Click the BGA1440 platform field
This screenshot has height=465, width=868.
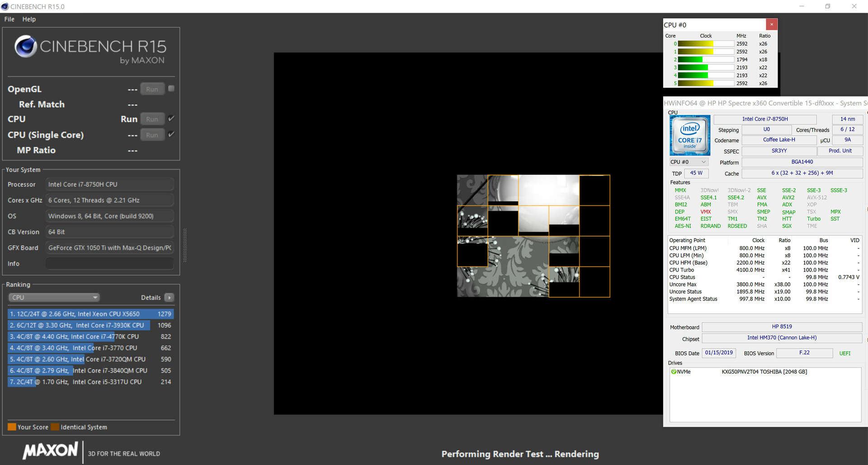[x=802, y=162]
